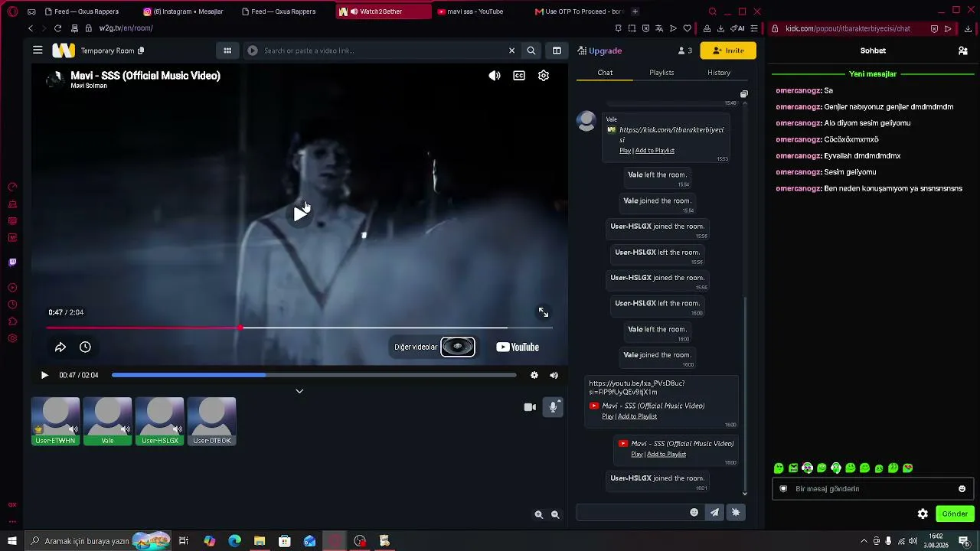Image resolution: width=980 pixels, height=551 pixels.
Task: Show the room's 3 participants
Action: pyautogui.click(x=684, y=51)
